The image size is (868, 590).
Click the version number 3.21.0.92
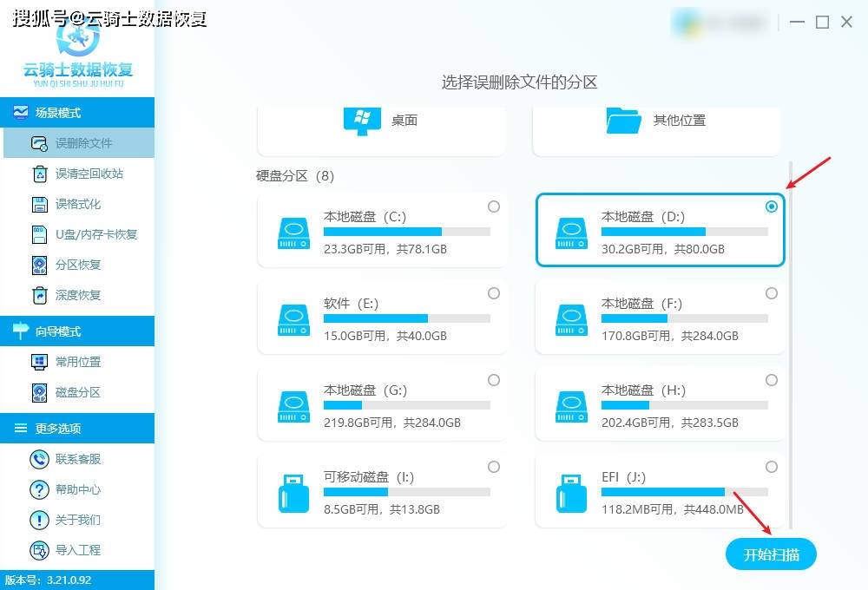(69, 580)
